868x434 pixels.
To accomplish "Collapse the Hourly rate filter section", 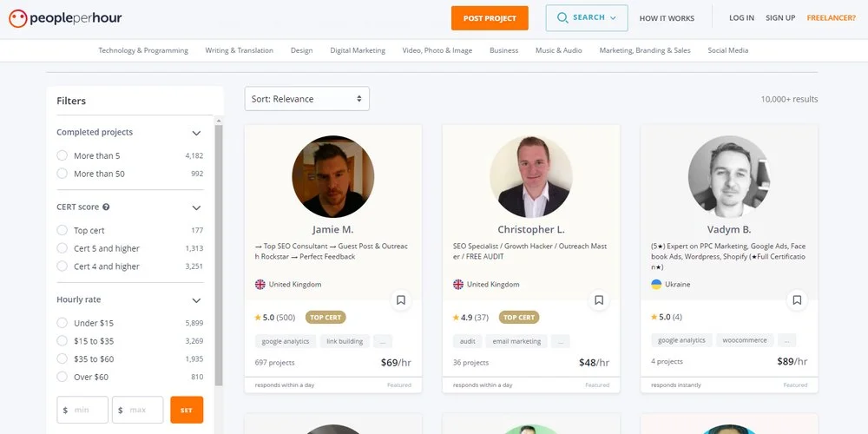I will pyautogui.click(x=196, y=300).
